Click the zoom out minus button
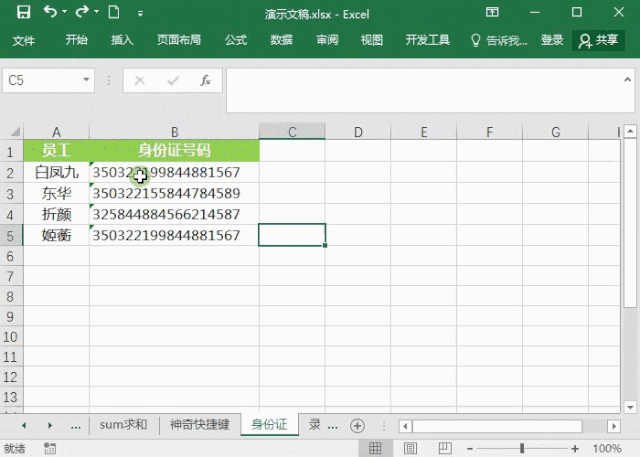 470,448
